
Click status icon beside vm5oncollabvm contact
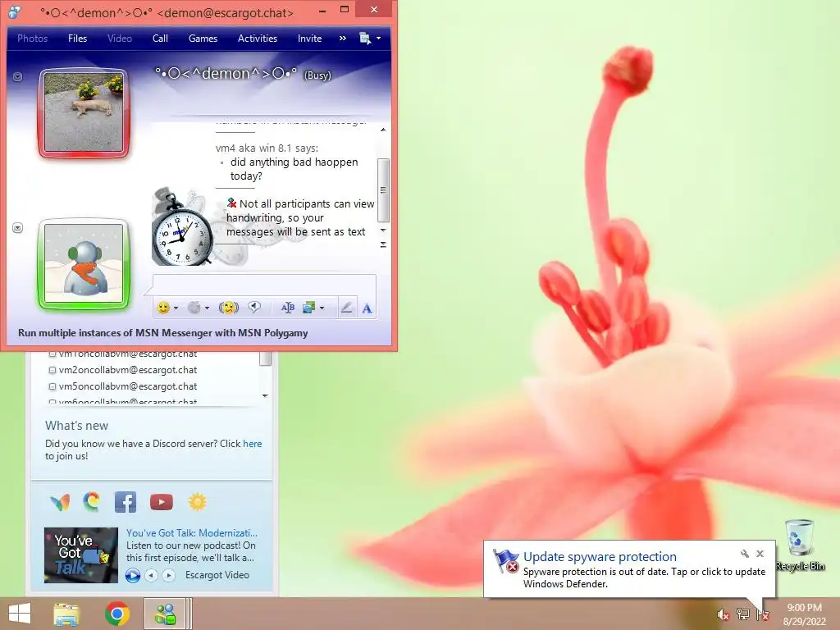click(52, 386)
